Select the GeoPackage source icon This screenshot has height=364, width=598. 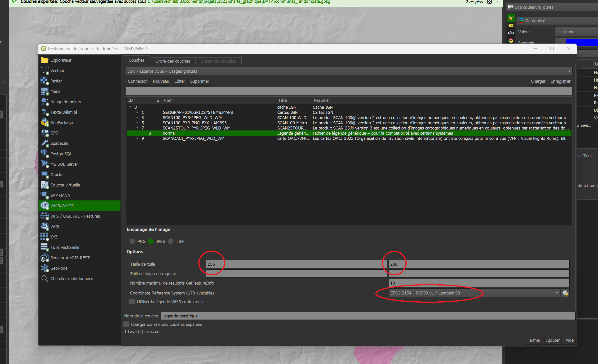(45, 123)
